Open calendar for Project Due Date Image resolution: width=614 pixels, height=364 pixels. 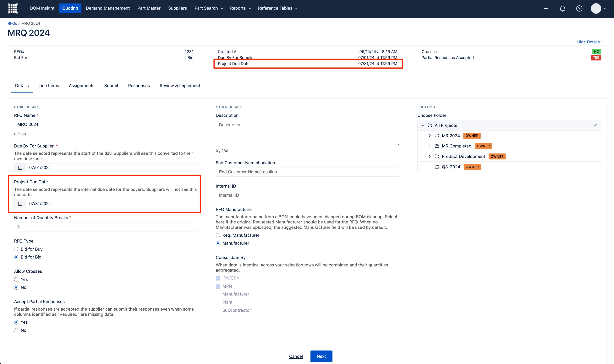click(x=20, y=204)
